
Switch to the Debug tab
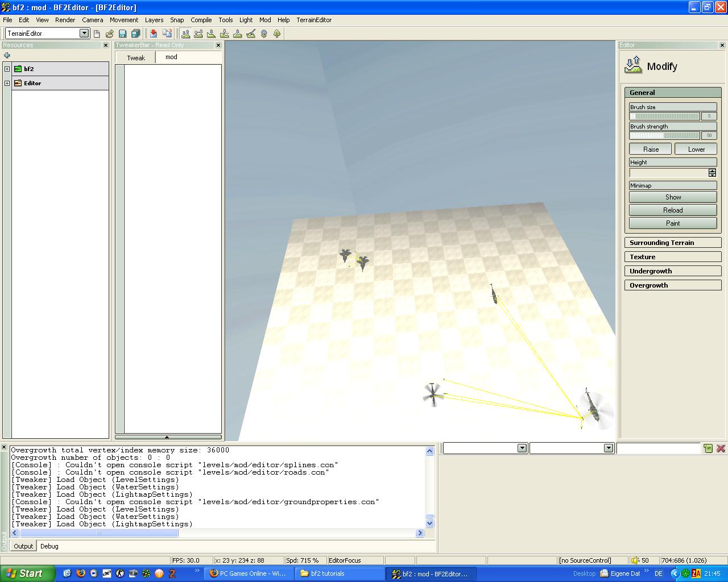point(49,546)
